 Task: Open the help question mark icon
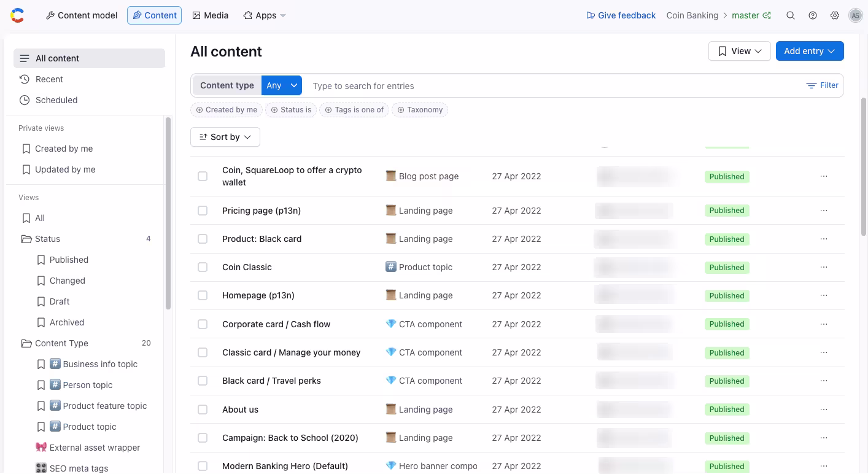(x=813, y=15)
